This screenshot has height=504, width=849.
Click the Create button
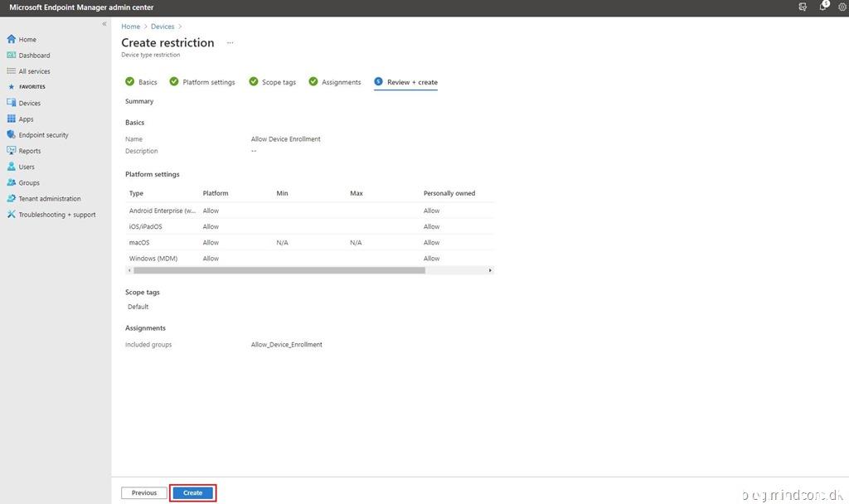point(192,492)
